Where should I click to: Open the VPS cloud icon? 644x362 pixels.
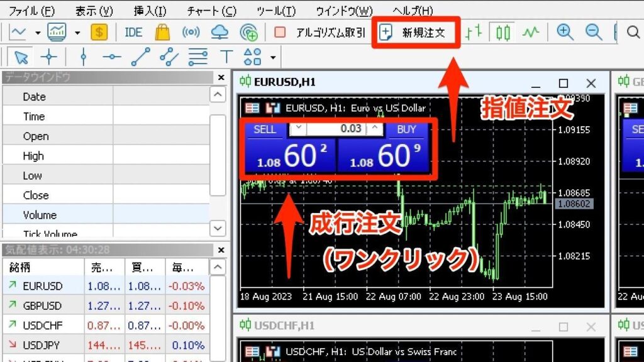pos(219,32)
